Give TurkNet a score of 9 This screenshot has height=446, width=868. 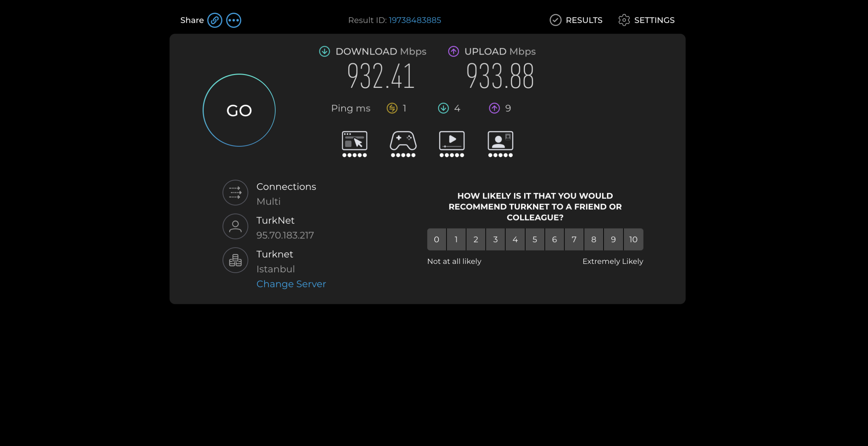613,239
